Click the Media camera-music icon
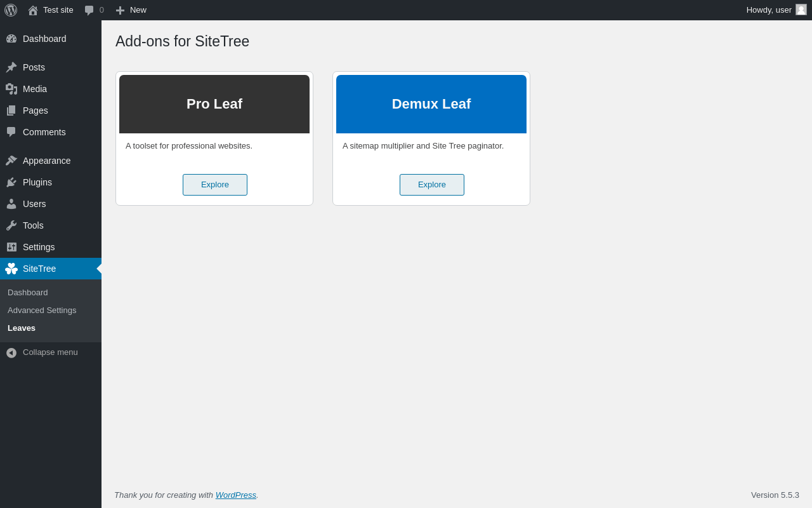Viewport: 812px width, 508px height. [11, 89]
